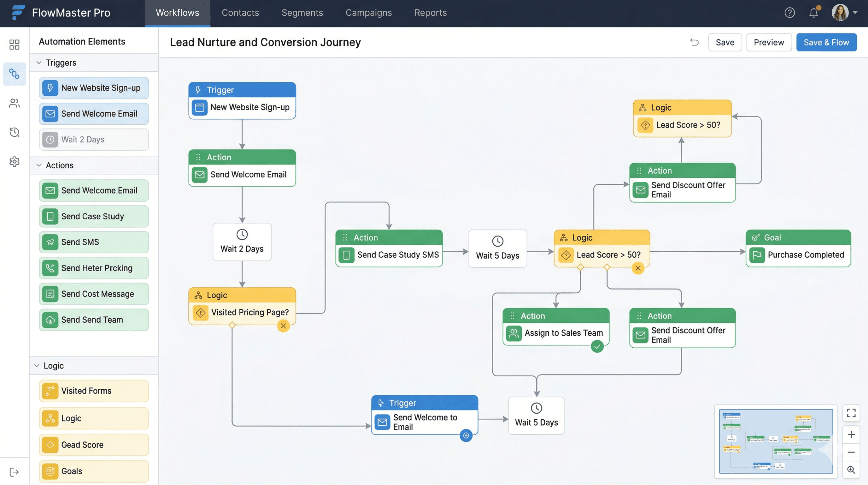
Task: Preview the workflow
Action: (769, 42)
